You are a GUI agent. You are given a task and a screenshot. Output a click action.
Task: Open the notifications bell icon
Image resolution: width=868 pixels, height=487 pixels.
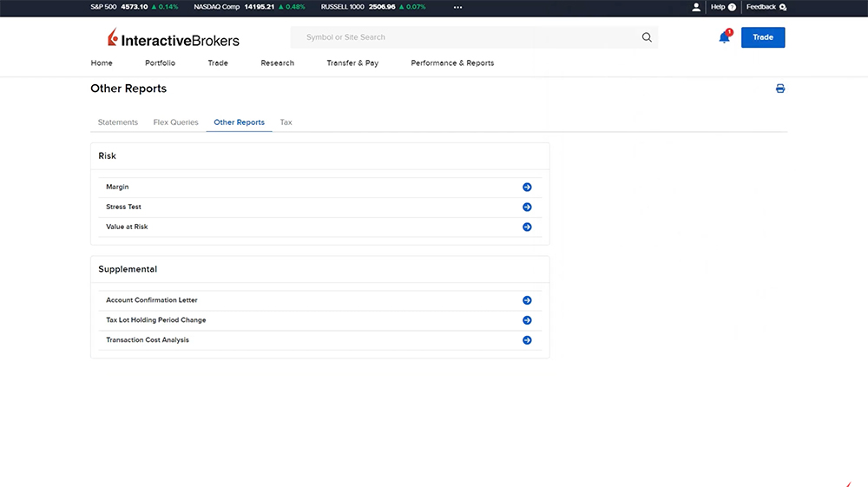click(x=724, y=37)
